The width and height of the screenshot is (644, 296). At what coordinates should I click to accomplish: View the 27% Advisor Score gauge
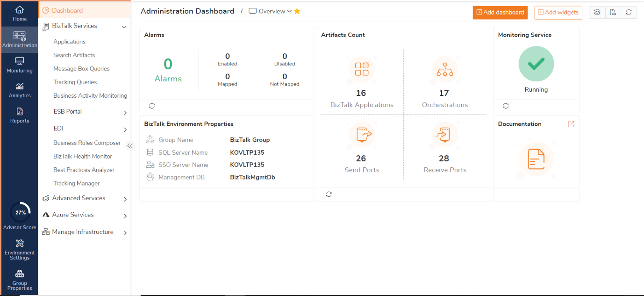click(x=21, y=212)
